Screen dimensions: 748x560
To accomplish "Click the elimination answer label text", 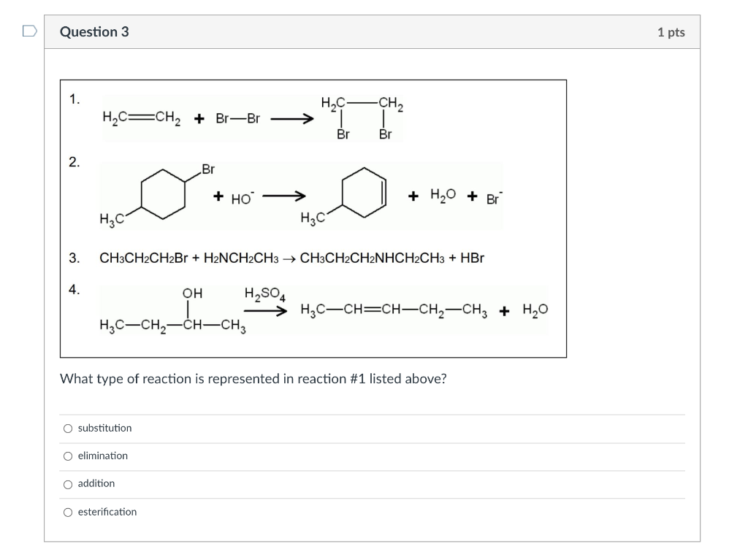I will tap(104, 456).
